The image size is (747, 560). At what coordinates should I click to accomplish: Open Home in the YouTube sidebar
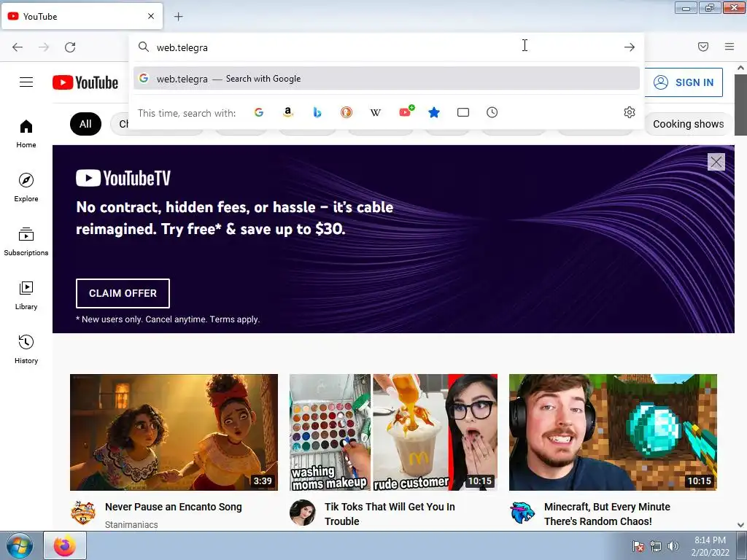coord(26,134)
